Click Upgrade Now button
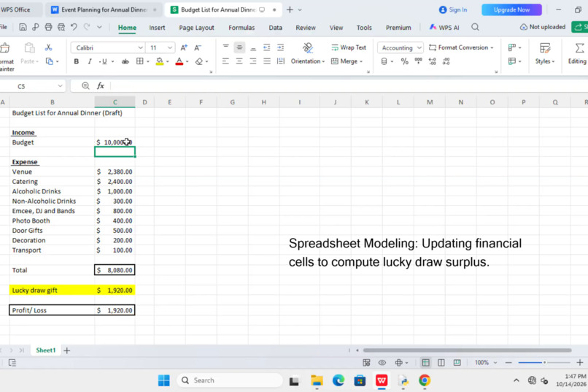This screenshot has height=392, width=588. tap(511, 9)
